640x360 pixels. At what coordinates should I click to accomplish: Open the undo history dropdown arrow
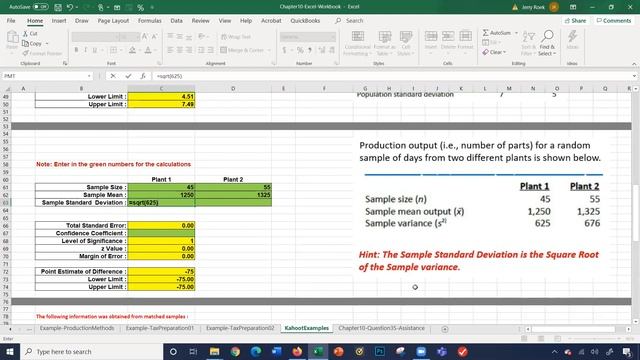pos(77,7)
